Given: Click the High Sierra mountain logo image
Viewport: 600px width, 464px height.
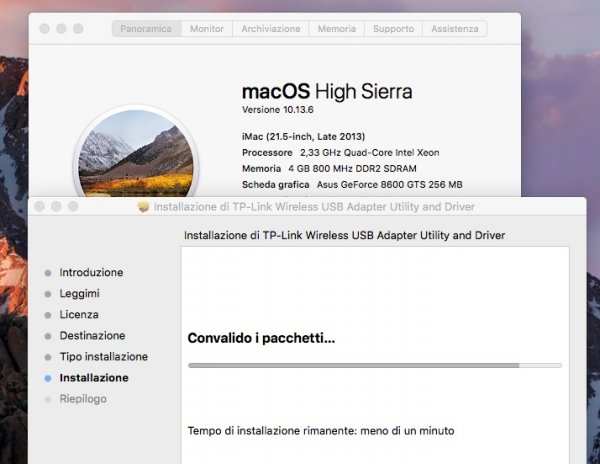Looking at the screenshot, I should coord(136,152).
